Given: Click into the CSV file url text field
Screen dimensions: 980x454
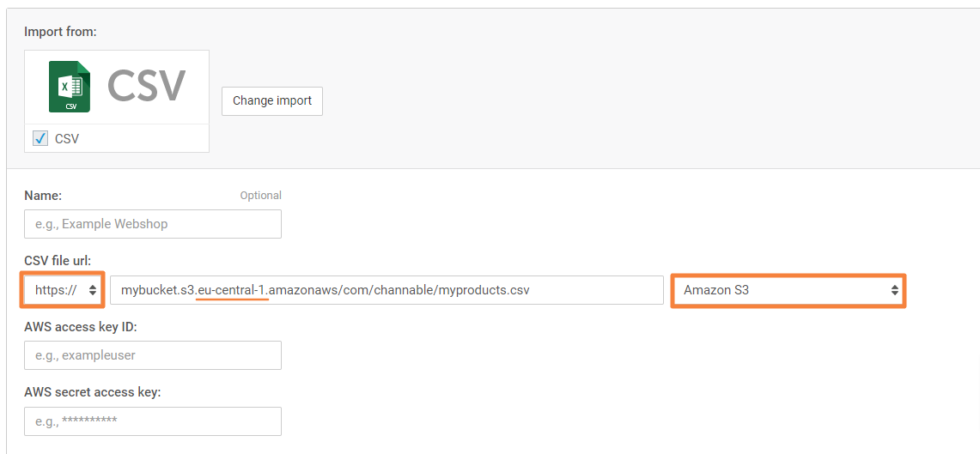Looking at the screenshot, I should point(392,290).
